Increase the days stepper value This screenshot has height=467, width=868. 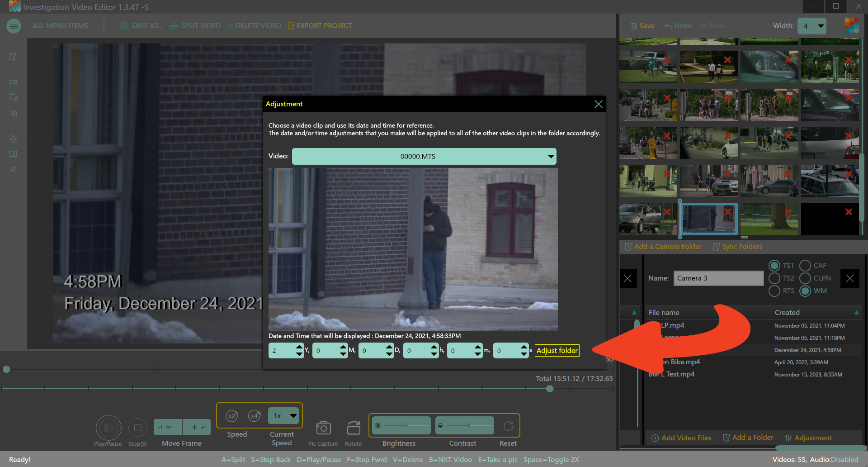(x=390, y=347)
